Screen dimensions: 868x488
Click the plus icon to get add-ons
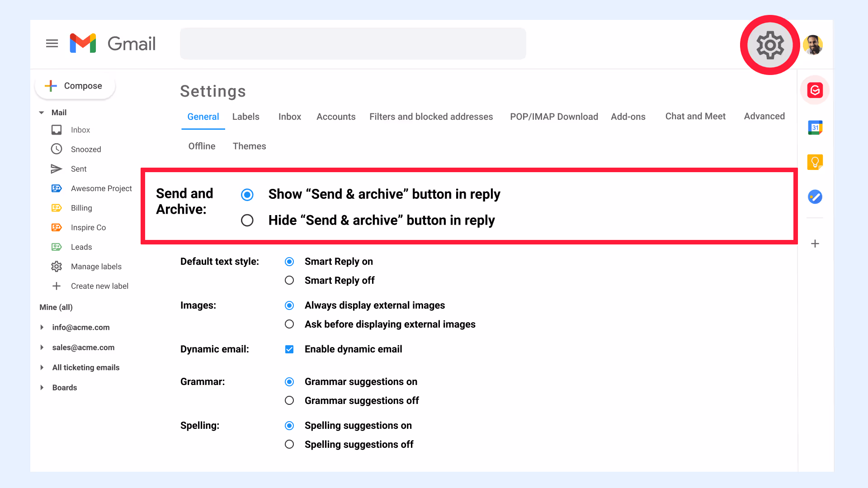815,244
